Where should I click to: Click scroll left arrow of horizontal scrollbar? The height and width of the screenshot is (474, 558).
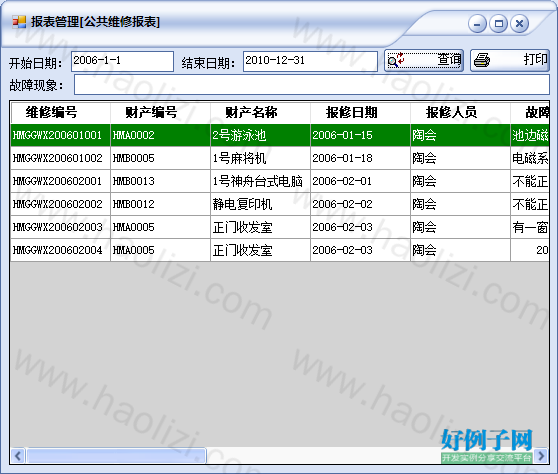click(x=18, y=456)
